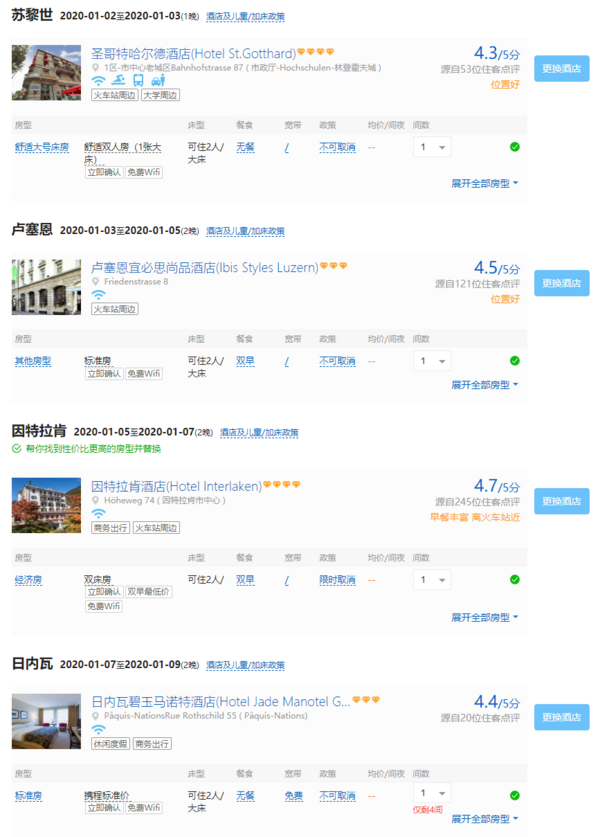
Task: Expand 展开全部房型 for Hotel St.Gotthard
Action: pos(485,184)
